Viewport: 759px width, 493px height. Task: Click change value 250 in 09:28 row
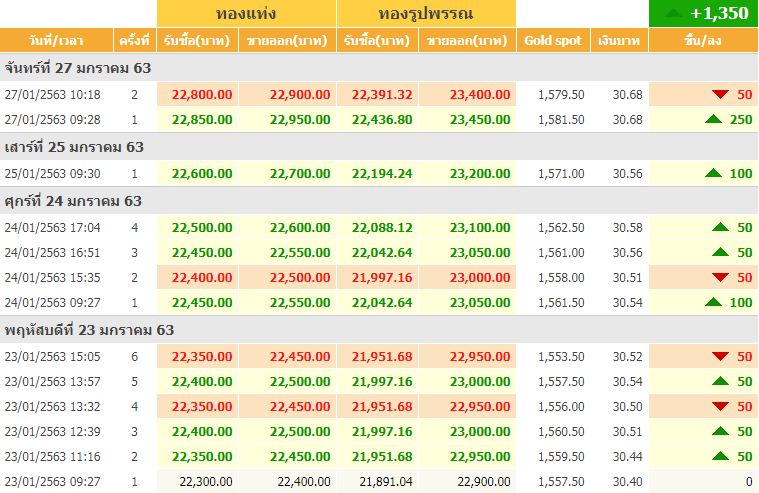tap(741, 120)
